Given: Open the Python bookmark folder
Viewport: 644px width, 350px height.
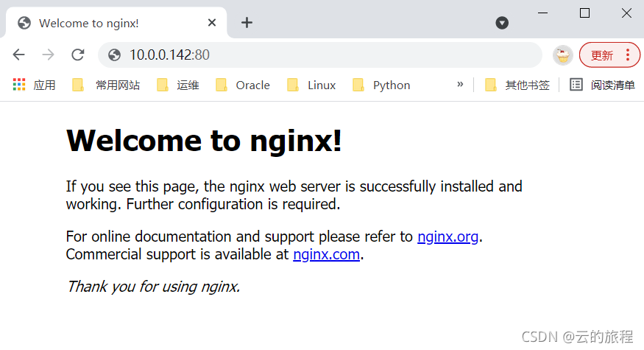Looking at the screenshot, I should (x=381, y=85).
